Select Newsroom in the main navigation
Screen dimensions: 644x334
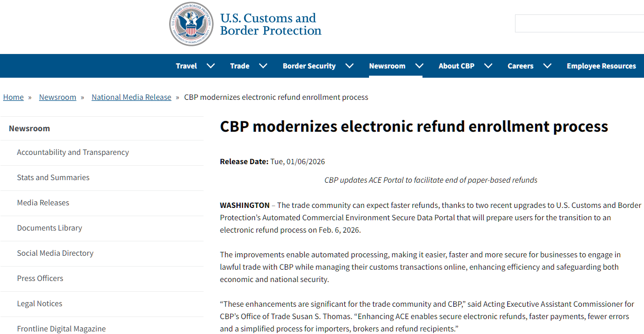tap(387, 66)
